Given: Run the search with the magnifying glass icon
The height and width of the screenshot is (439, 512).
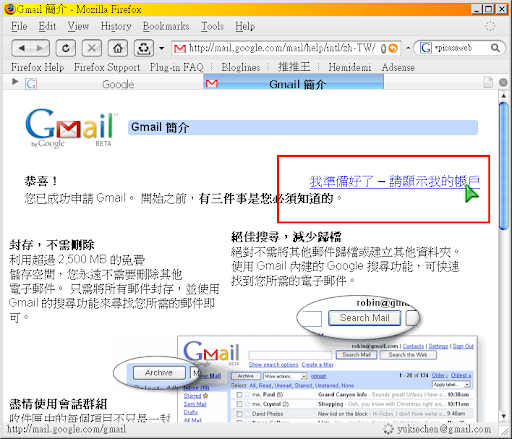Looking at the screenshot, I should pyautogui.click(x=496, y=48).
